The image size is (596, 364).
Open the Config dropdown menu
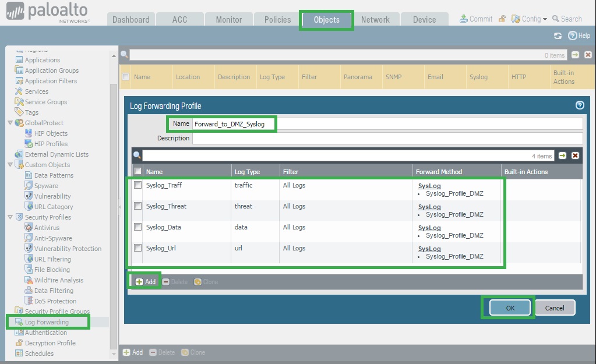pos(530,19)
